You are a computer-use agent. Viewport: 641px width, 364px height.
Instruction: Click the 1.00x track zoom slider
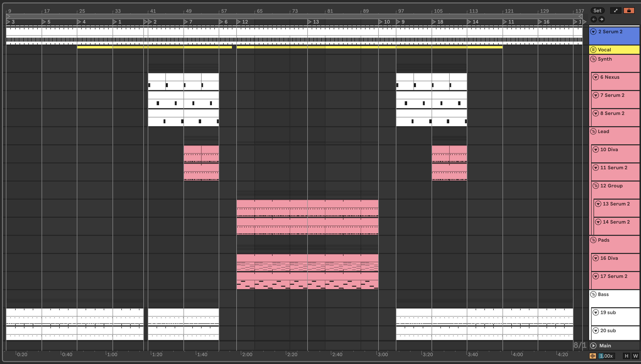click(x=606, y=356)
